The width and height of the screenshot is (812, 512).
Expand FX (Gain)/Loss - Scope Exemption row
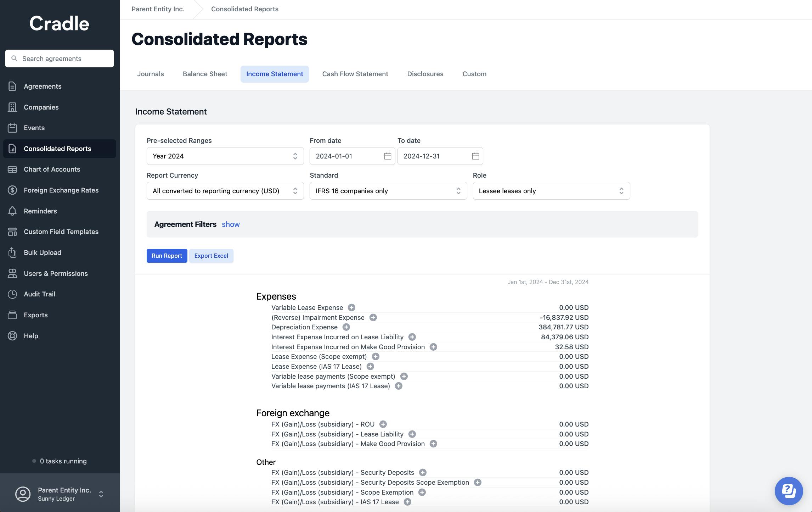(422, 492)
